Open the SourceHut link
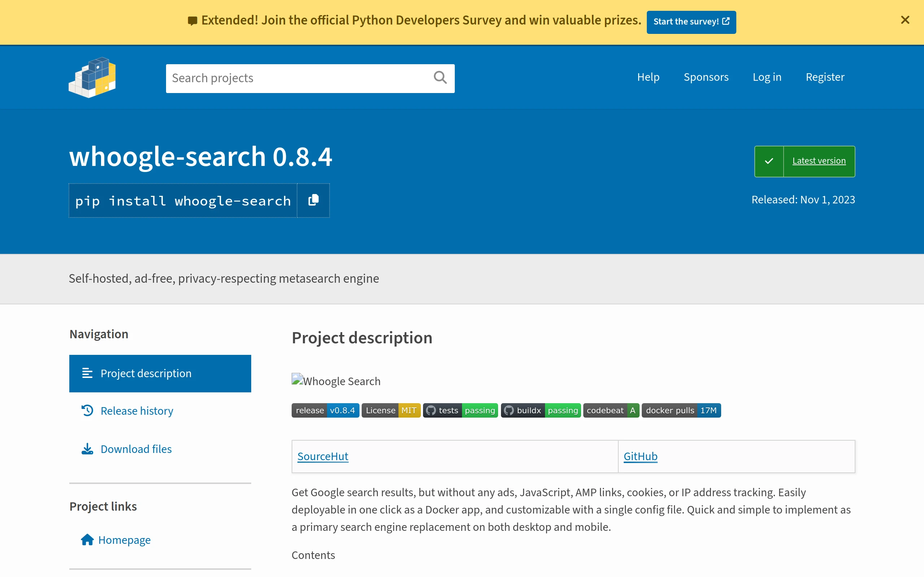The width and height of the screenshot is (924, 577). pyautogui.click(x=323, y=456)
